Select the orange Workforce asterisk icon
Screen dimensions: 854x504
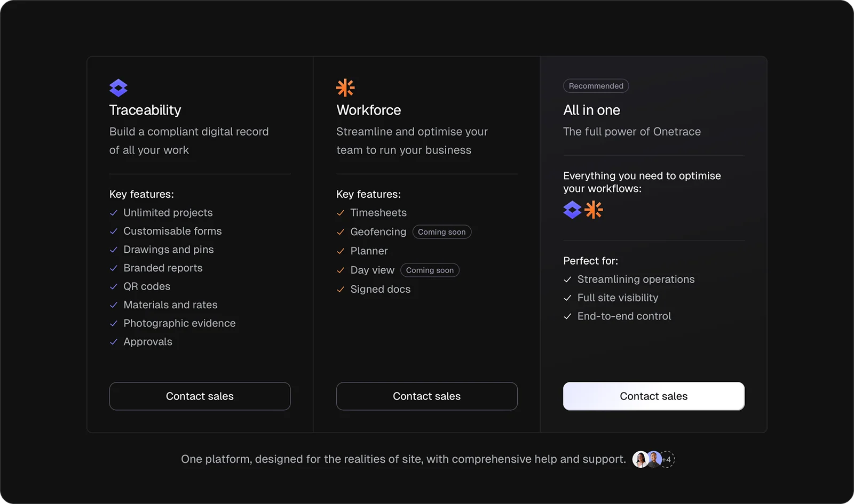click(x=345, y=87)
